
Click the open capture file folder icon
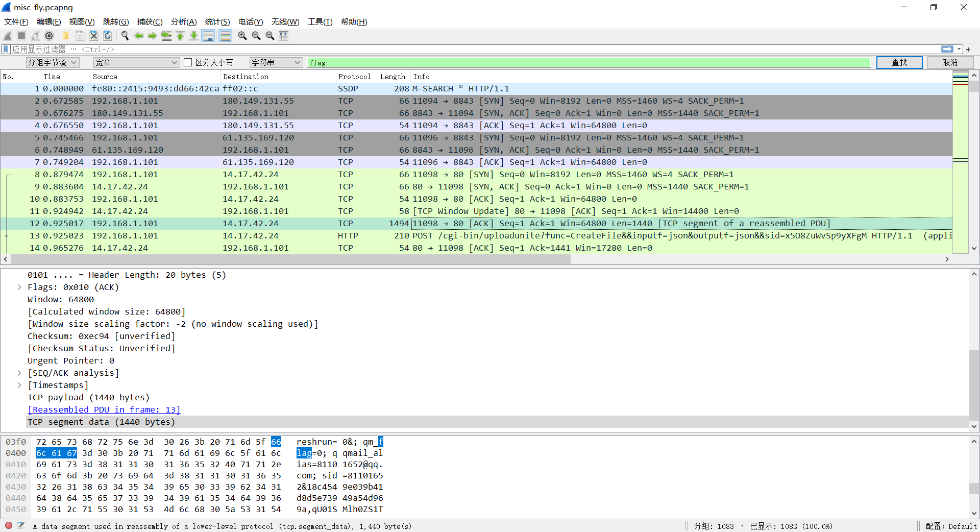point(66,36)
